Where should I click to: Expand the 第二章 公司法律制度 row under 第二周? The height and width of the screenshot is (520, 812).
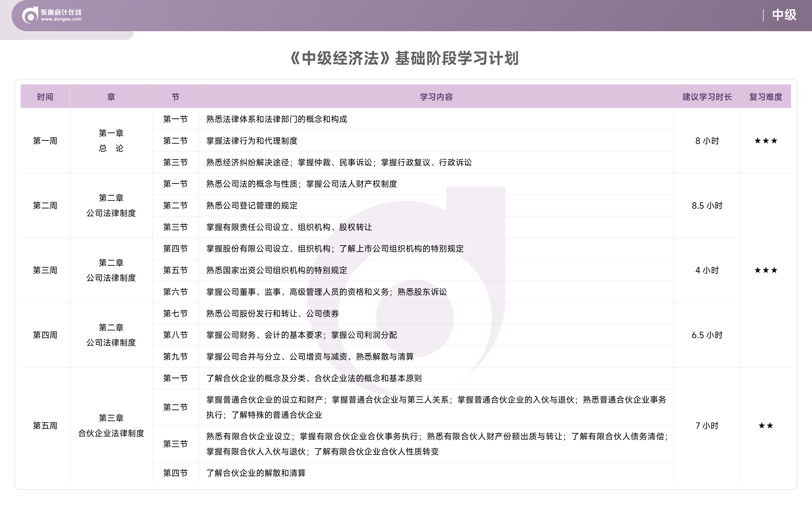111,205
